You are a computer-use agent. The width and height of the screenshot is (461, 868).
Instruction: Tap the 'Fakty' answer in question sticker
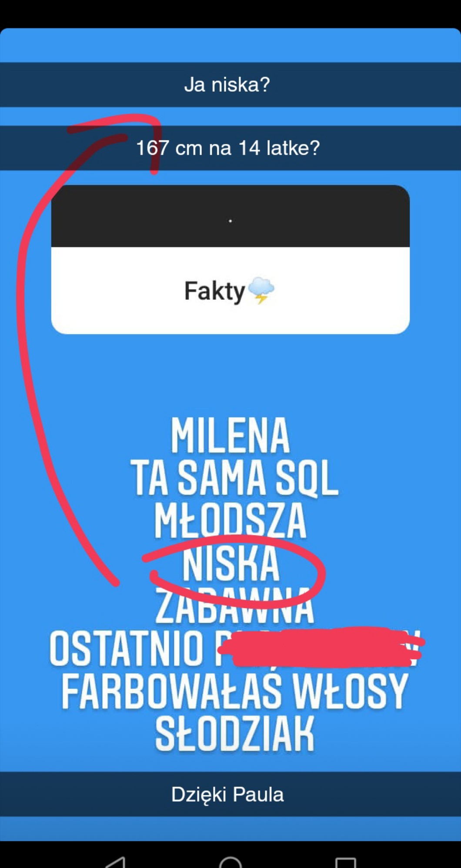click(215, 291)
